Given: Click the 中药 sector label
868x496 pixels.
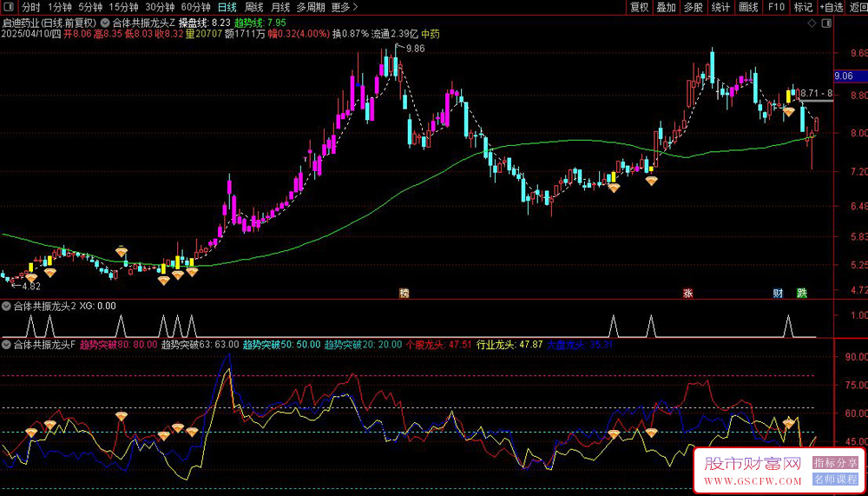Looking at the screenshot, I should [431, 34].
